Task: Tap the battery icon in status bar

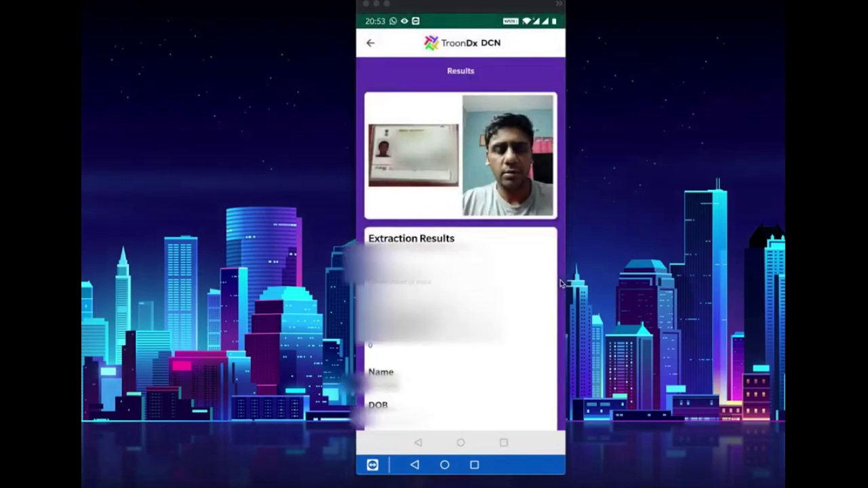Action: 554,21
